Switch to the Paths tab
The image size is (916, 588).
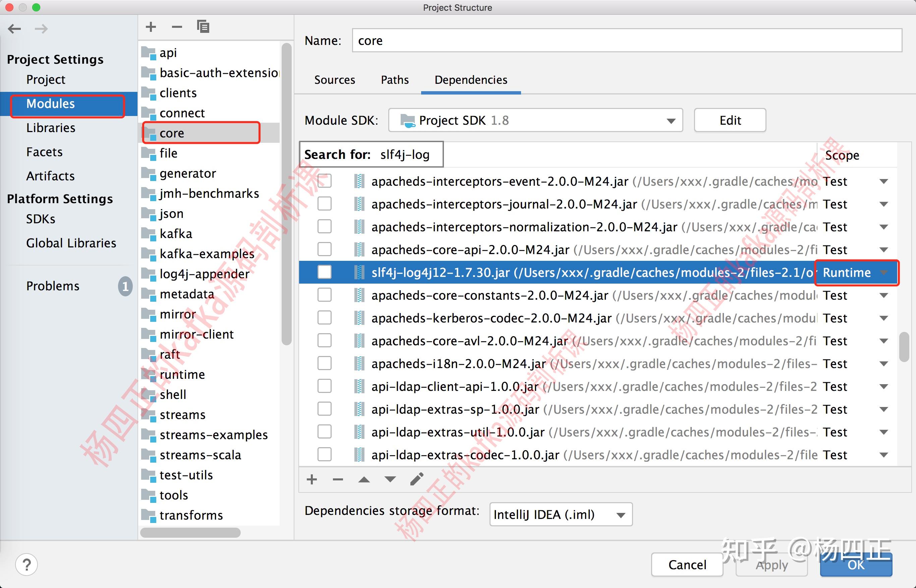tap(395, 80)
